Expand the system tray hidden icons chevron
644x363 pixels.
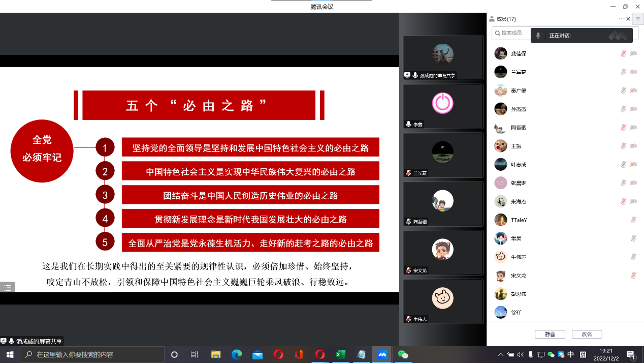(x=501, y=354)
